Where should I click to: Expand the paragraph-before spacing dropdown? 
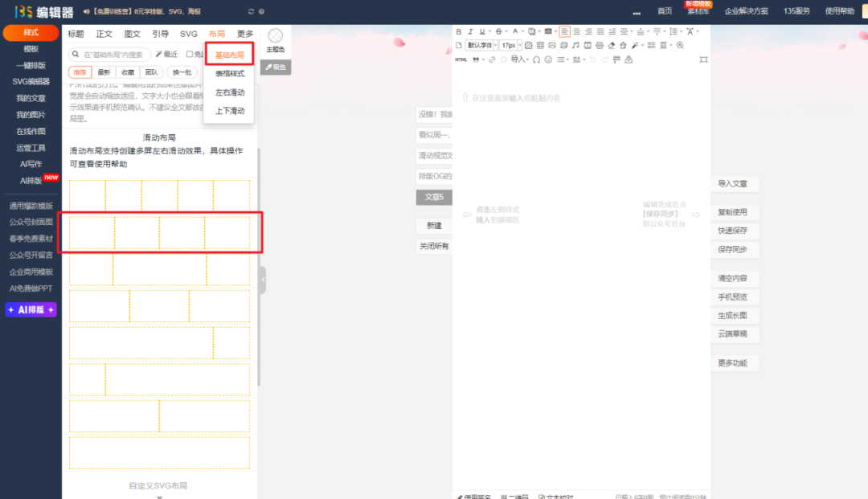(649, 31)
